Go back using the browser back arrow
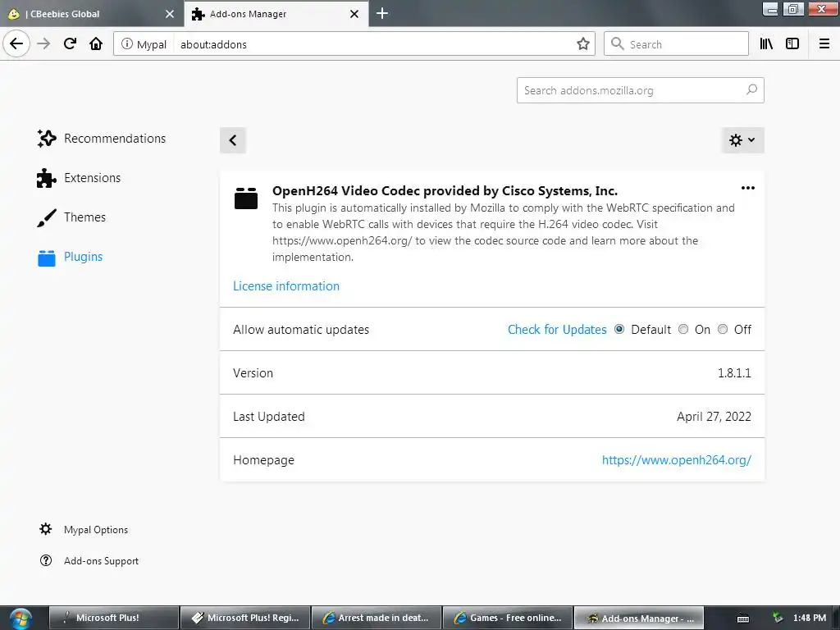Screen dimensions: 840x630 tap(16, 43)
